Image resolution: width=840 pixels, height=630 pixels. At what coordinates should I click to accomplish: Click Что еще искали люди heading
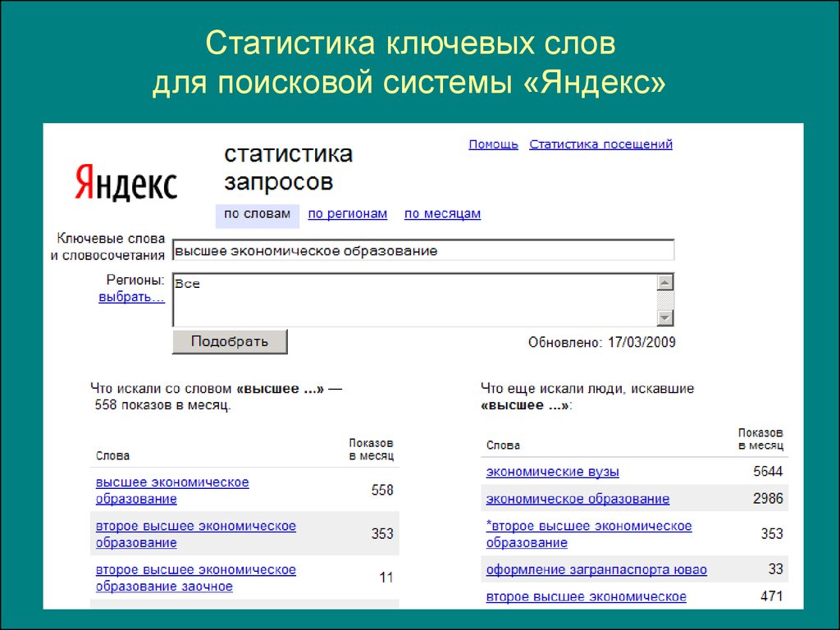(x=587, y=397)
